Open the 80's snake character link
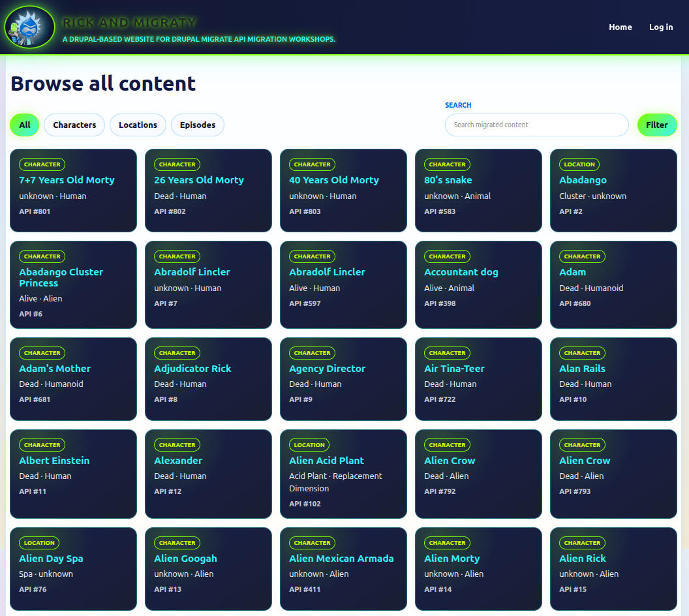 tap(448, 180)
